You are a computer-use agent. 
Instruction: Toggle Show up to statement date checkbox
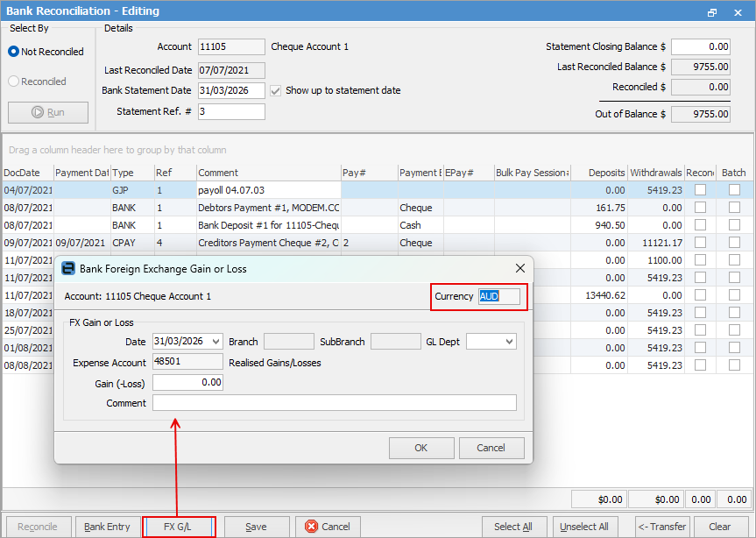point(275,90)
